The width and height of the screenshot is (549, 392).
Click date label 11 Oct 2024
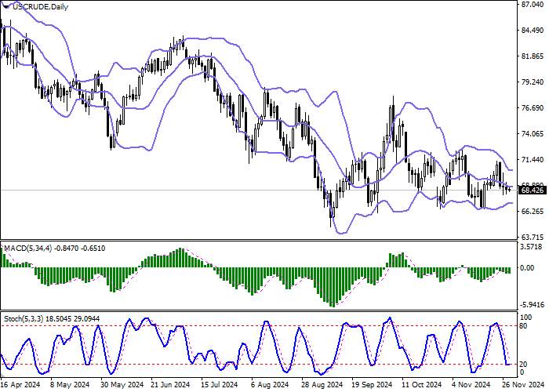[x=422, y=385]
